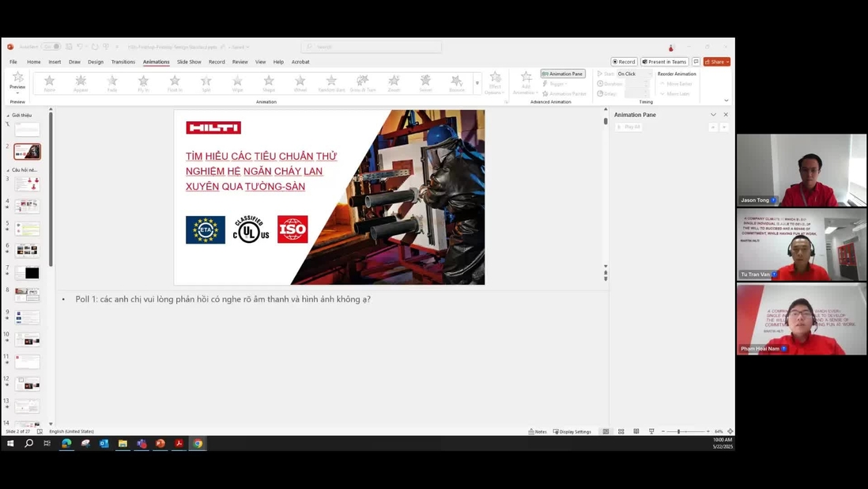Viewport: 868px width, 489px height.
Task: Click the Present in Teams button
Action: pos(665,62)
